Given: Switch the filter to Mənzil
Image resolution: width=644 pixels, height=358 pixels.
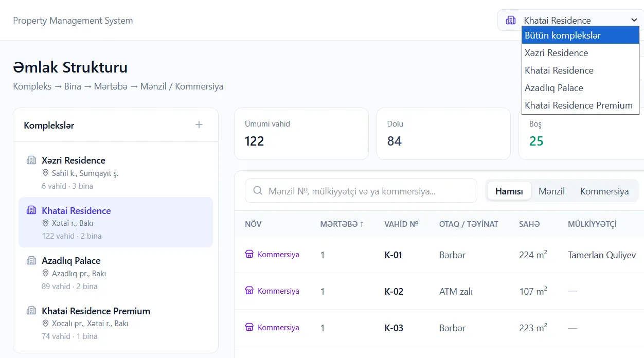Looking at the screenshot, I should pos(551,191).
